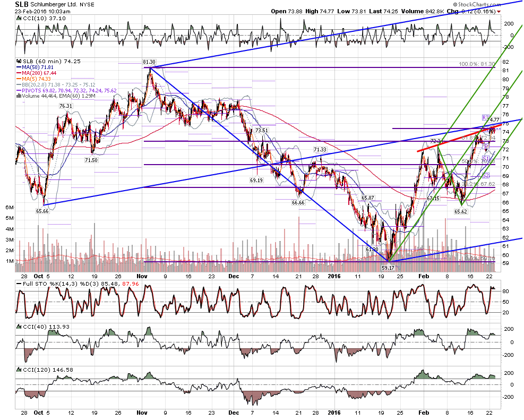Click the 65.66 low price annotation

coord(42,211)
